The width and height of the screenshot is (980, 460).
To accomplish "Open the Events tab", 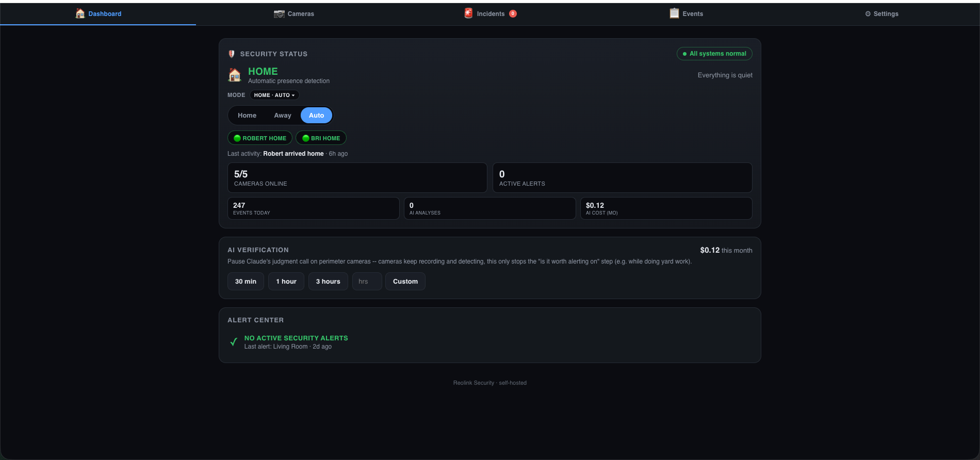I will click(686, 14).
